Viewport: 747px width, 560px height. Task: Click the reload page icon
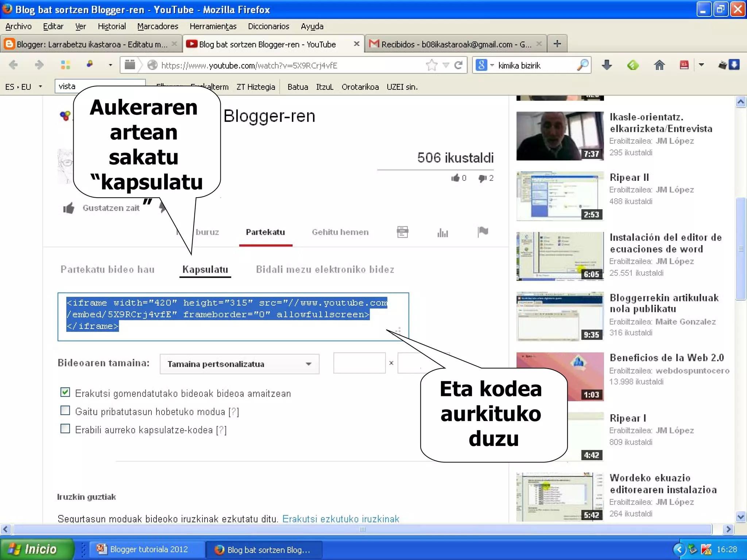tap(458, 65)
